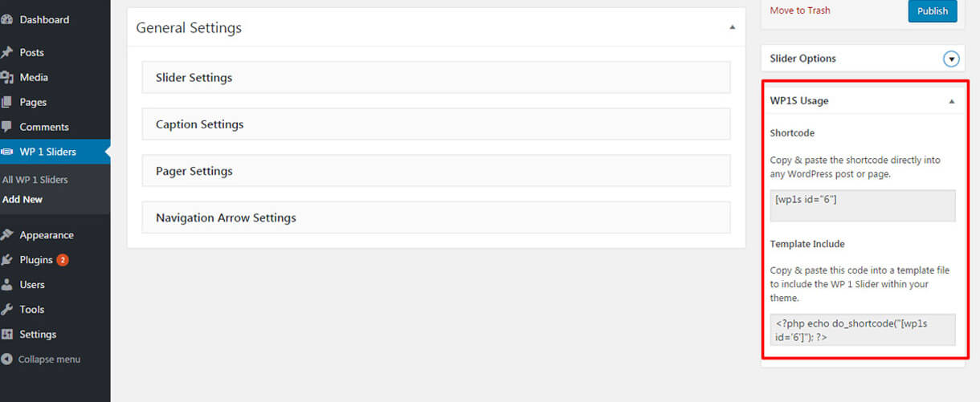
Task: Click the Plugins plug icon
Action: [6, 260]
